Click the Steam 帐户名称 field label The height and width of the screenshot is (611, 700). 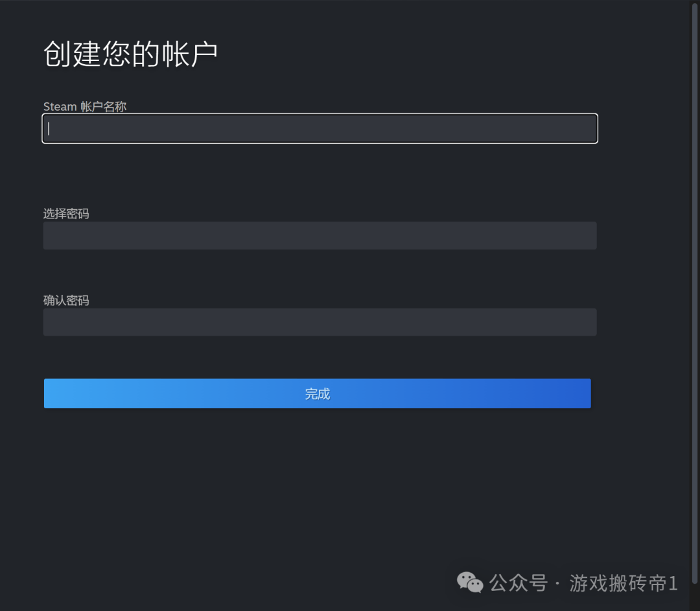(85, 107)
